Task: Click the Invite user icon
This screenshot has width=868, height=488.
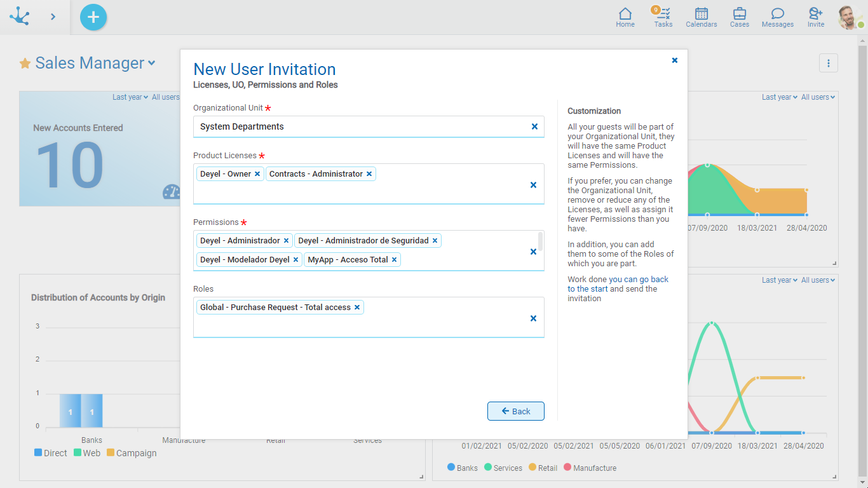Action: [x=815, y=17]
